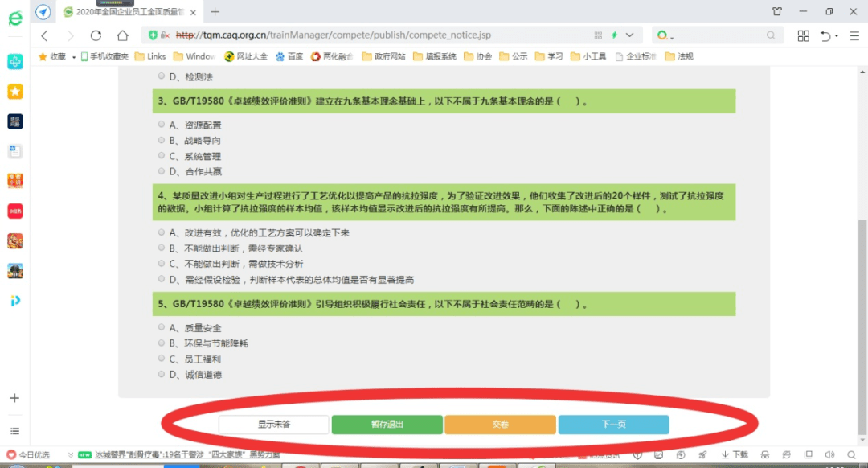The width and height of the screenshot is (868, 468).
Task: Open the browser hamburger menu dropdown
Action: 854,35
